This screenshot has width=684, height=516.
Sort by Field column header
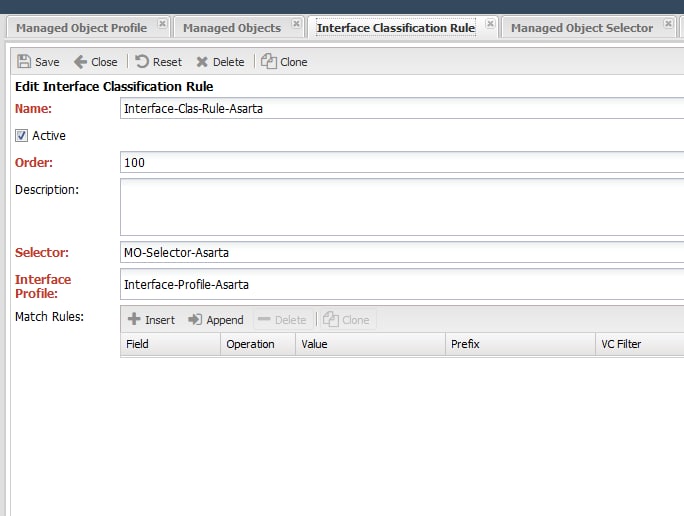(x=171, y=344)
